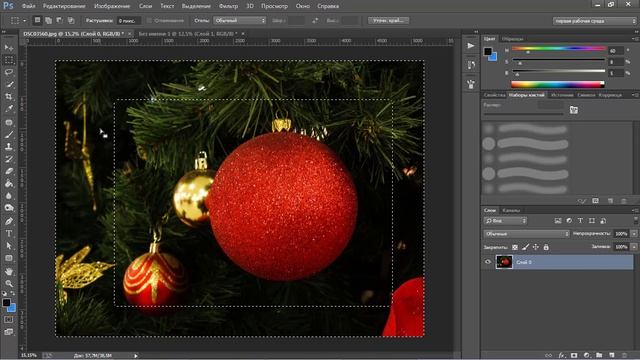Switch to the second document tab
The image size is (640, 360).
(188, 34)
